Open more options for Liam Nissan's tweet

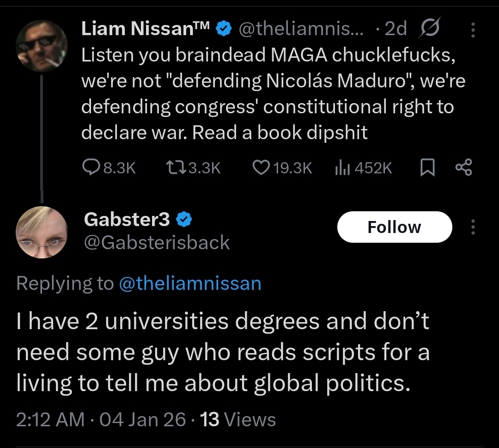coord(472,30)
